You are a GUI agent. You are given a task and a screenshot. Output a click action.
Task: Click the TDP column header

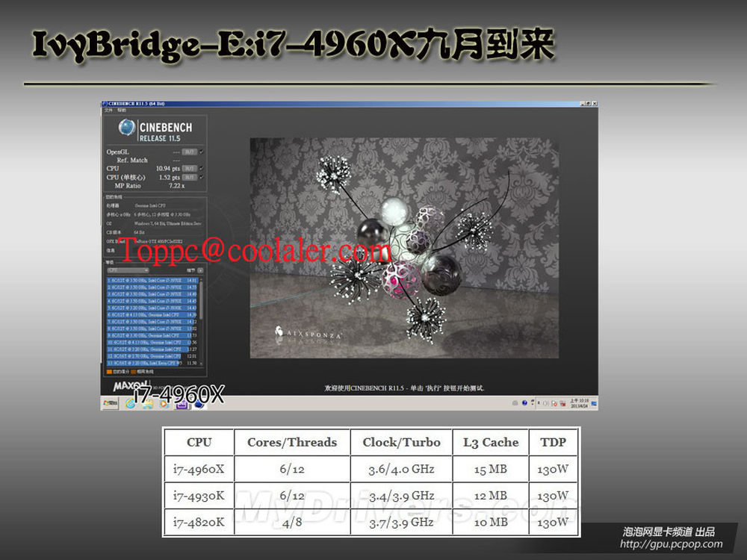(x=553, y=442)
